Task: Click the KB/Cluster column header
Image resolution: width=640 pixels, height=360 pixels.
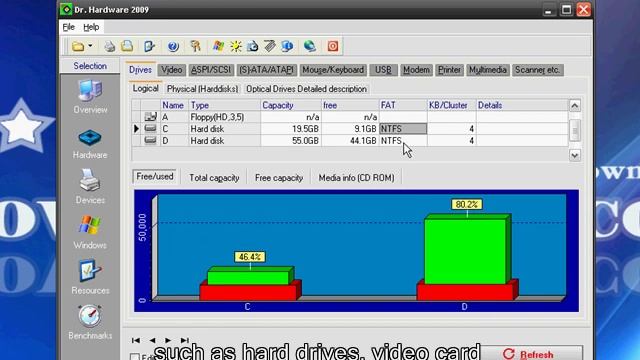Action: [x=451, y=105]
